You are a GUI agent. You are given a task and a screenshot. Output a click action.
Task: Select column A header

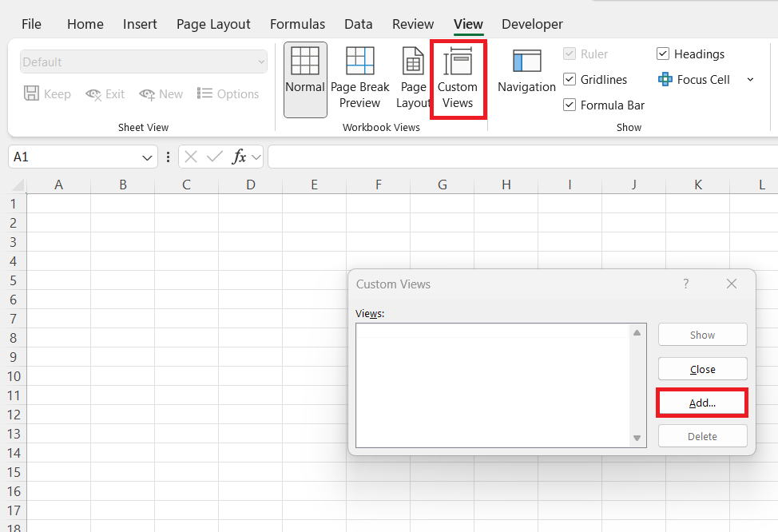tap(58, 185)
